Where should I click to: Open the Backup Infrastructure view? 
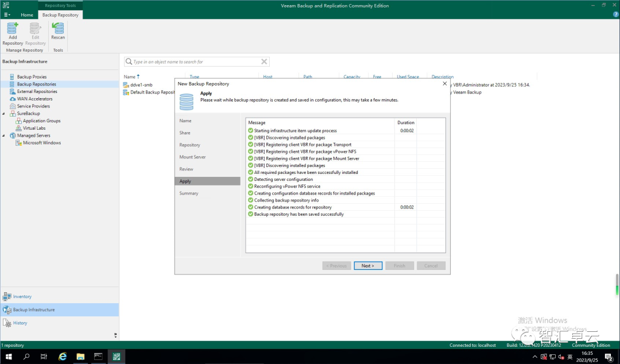(x=59, y=310)
